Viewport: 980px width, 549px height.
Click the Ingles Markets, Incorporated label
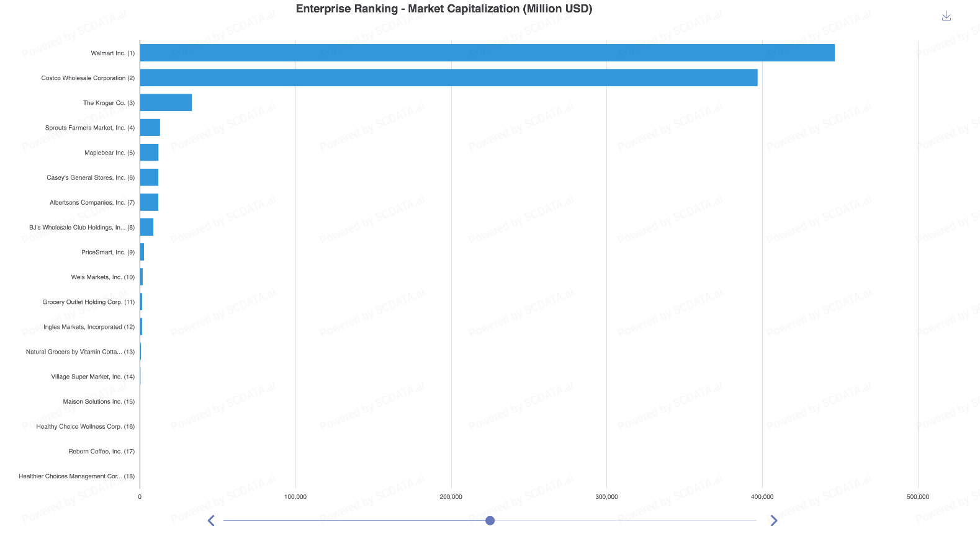[x=89, y=327]
